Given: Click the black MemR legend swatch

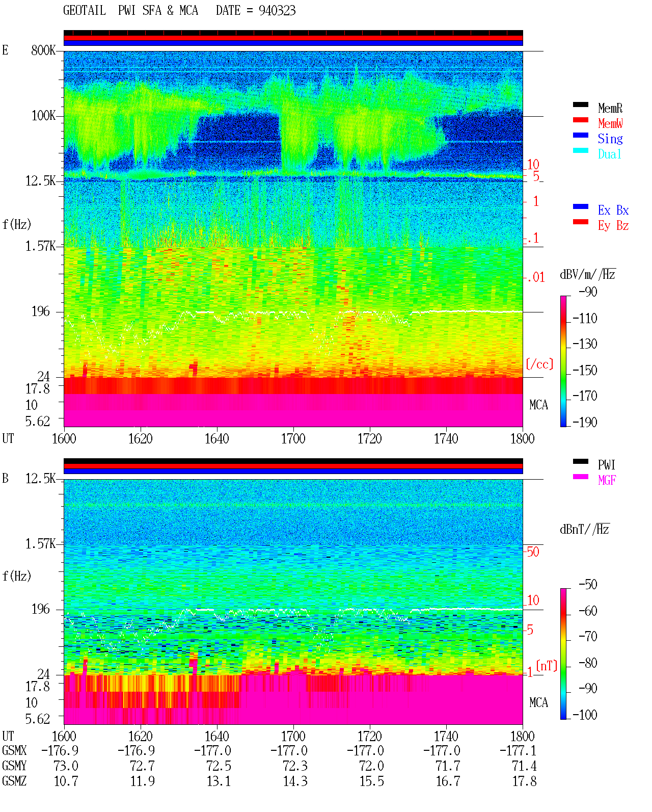Looking at the screenshot, I should 580,104.
